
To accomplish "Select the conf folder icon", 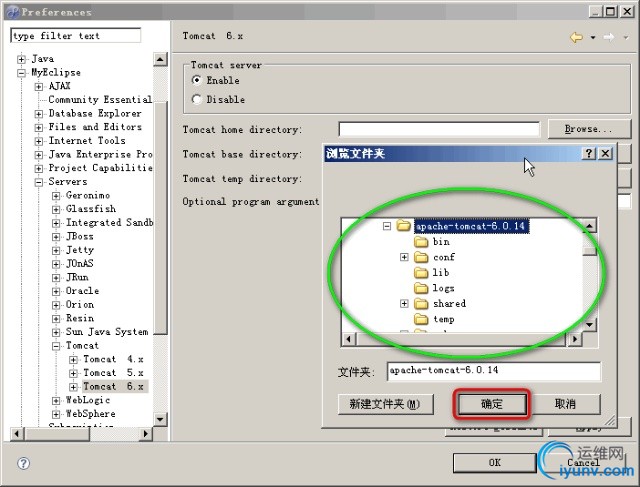I will [x=421, y=258].
